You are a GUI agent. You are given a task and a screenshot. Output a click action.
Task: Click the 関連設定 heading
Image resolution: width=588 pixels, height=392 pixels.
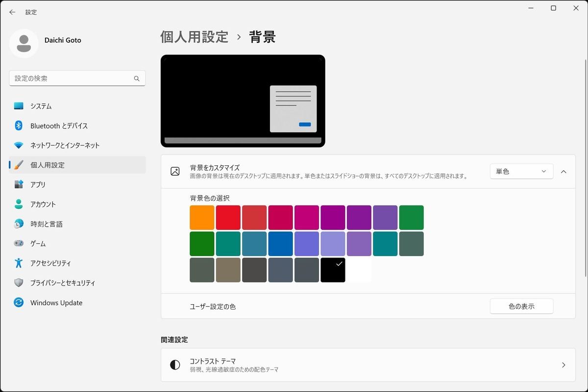(x=174, y=340)
